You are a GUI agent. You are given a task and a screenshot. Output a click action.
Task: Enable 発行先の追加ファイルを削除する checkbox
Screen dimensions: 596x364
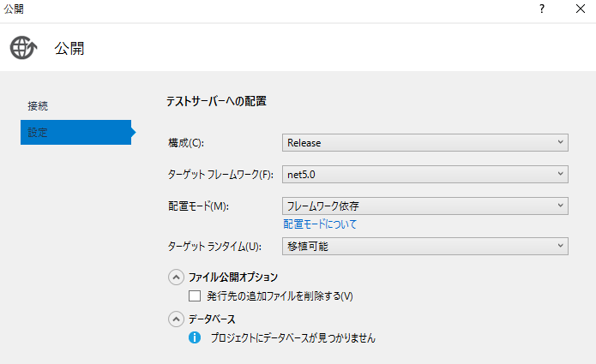(x=195, y=295)
